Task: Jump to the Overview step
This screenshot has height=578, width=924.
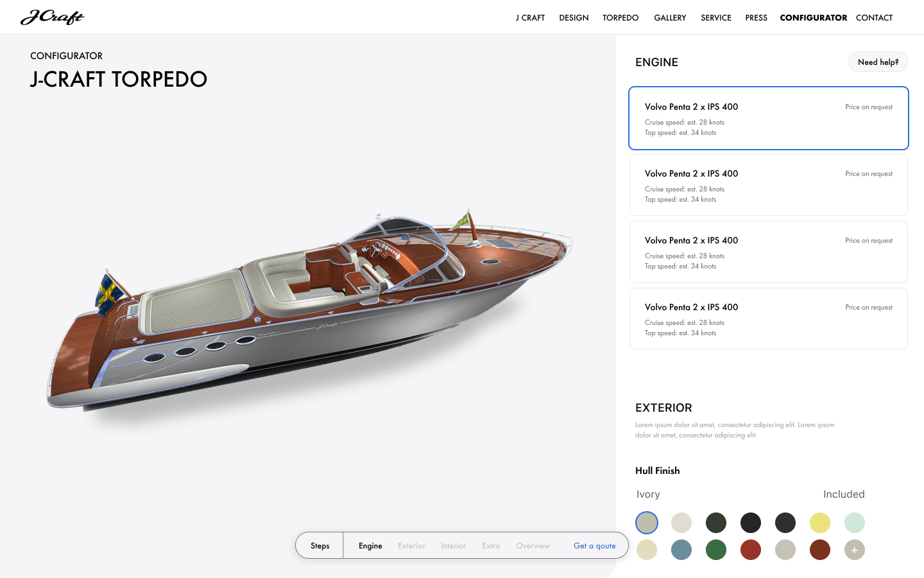Action: [533, 546]
